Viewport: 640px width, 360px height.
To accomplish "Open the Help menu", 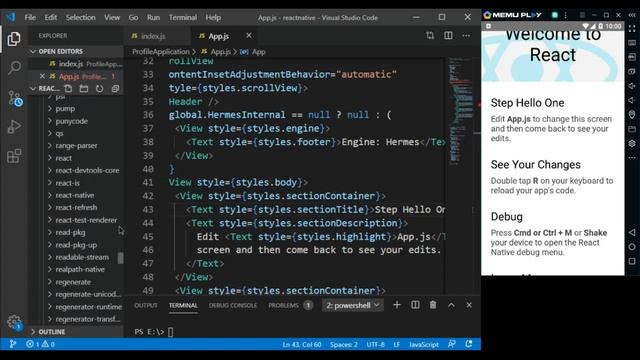I will (213, 17).
